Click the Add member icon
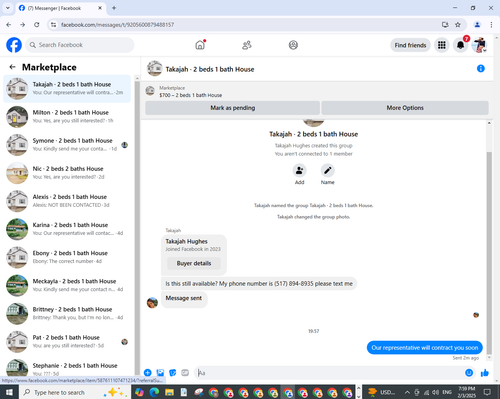Screen dimensions: 500x399 [299, 170]
